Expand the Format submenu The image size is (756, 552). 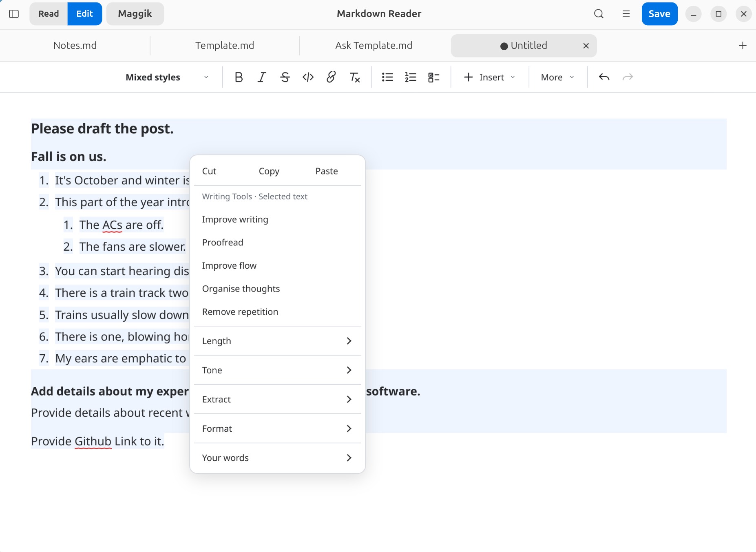coord(277,428)
